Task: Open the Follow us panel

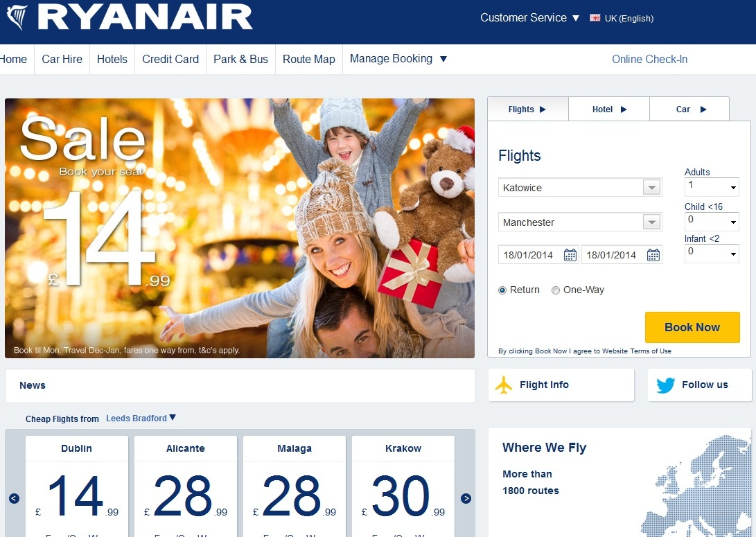Action: [700, 385]
